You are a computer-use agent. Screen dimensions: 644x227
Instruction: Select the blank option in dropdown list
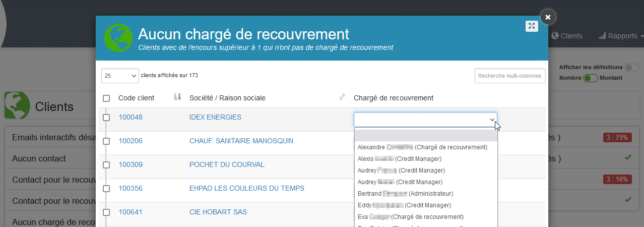pyautogui.click(x=426, y=136)
